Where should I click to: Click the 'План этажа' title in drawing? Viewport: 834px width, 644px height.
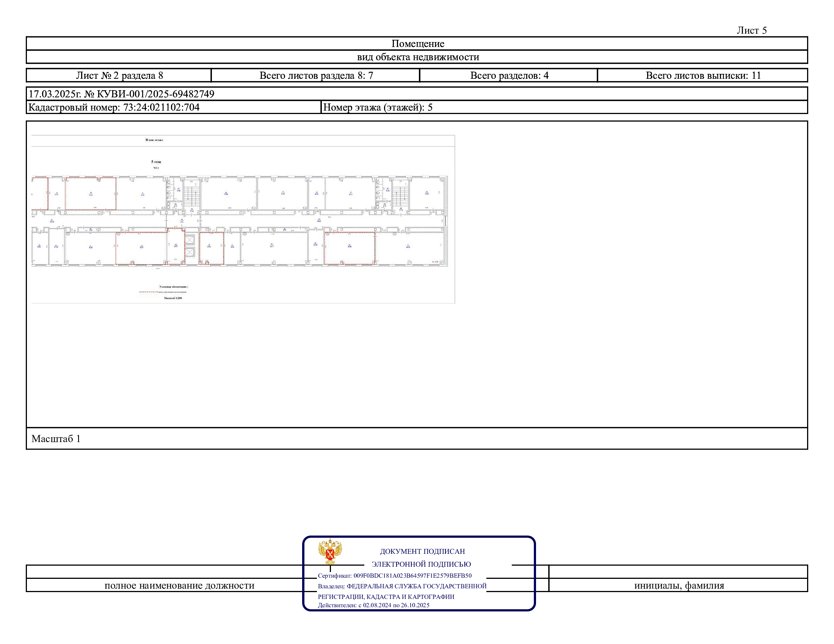[x=154, y=140]
